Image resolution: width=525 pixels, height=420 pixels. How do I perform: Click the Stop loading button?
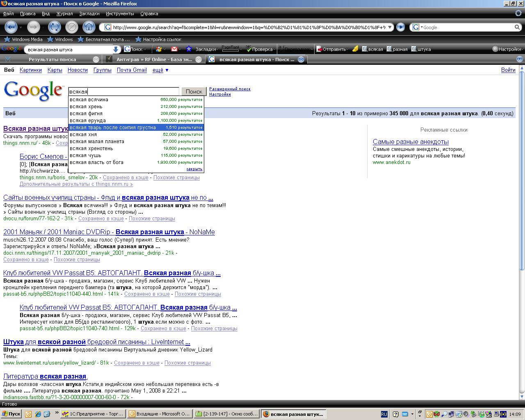[71, 27]
